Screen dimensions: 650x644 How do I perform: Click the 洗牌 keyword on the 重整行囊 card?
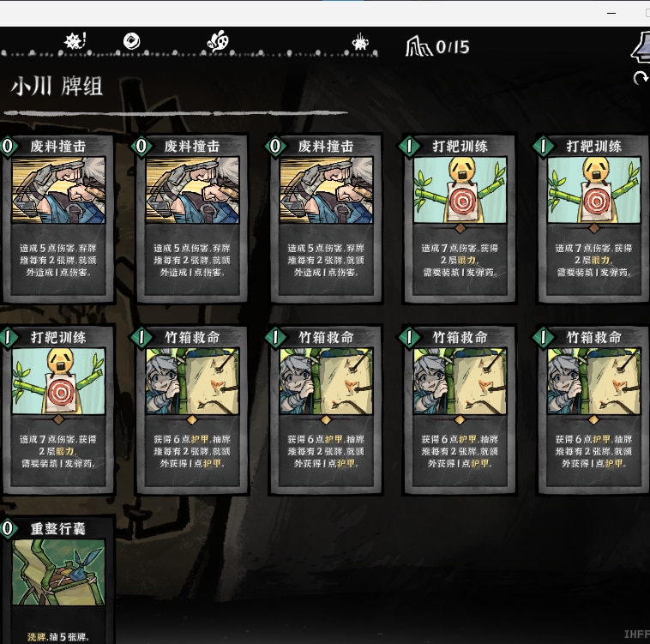37,636
